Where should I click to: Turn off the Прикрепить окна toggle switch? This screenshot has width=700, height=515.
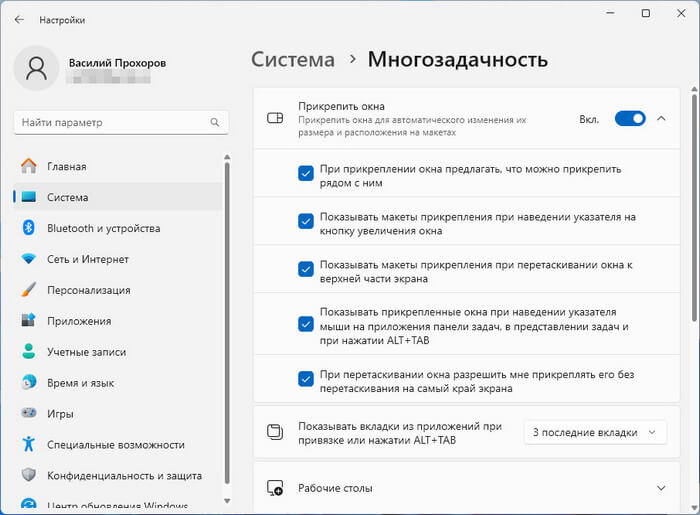[x=629, y=119]
